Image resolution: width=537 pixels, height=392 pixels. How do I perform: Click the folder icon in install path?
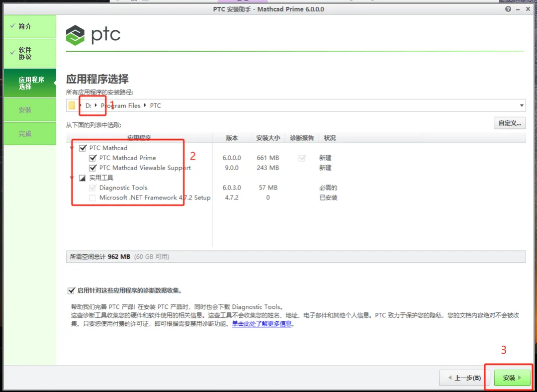[72, 105]
